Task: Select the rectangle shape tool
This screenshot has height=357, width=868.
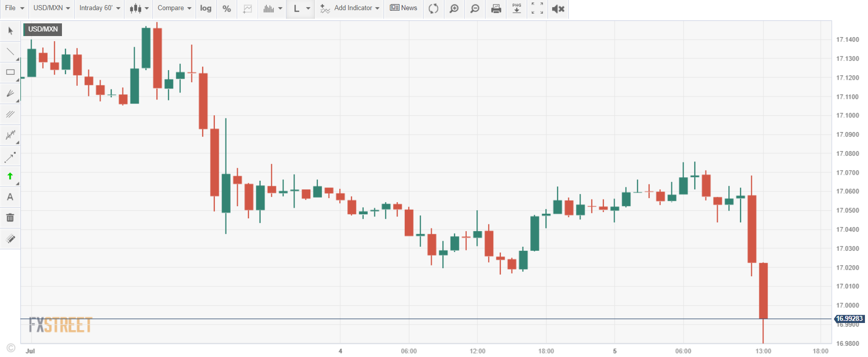Action: (10, 72)
